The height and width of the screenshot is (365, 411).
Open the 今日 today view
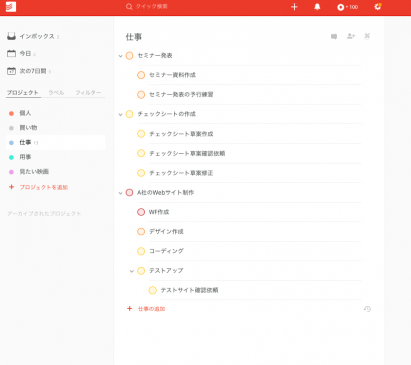point(21,53)
